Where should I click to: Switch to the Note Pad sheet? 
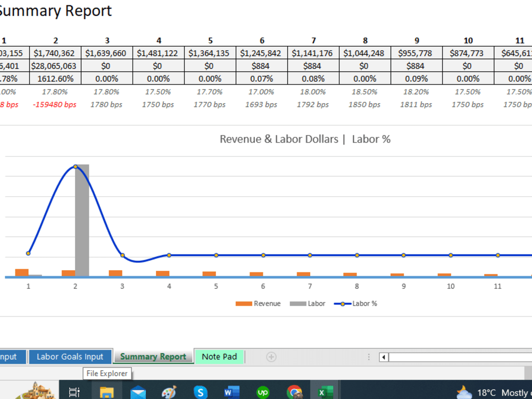coord(219,357)
